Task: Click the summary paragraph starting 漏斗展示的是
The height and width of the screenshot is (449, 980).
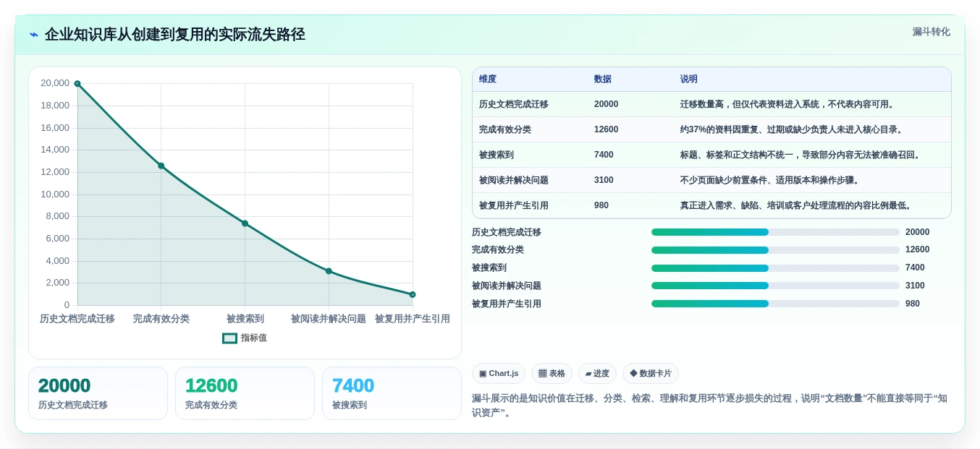Action: coord(709,406)
